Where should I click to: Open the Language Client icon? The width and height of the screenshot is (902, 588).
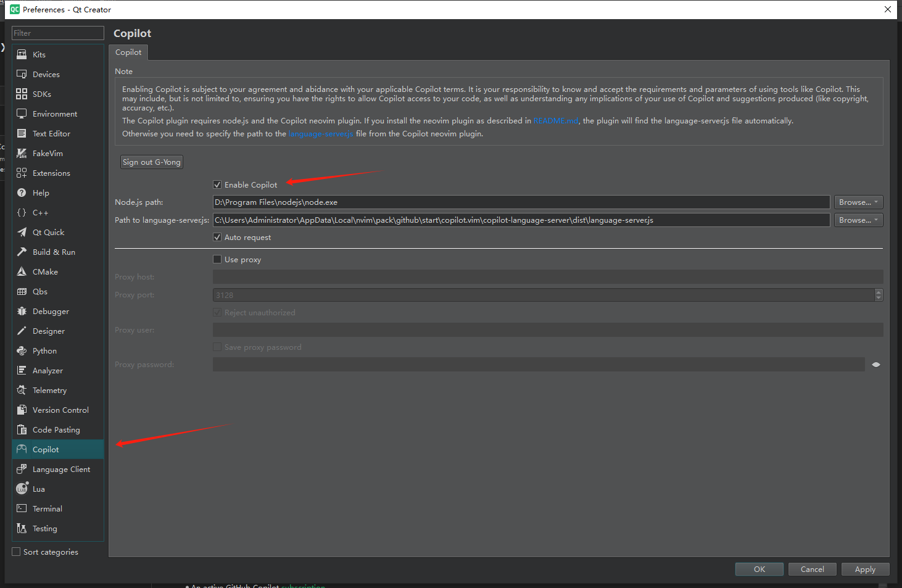point(22,469)
